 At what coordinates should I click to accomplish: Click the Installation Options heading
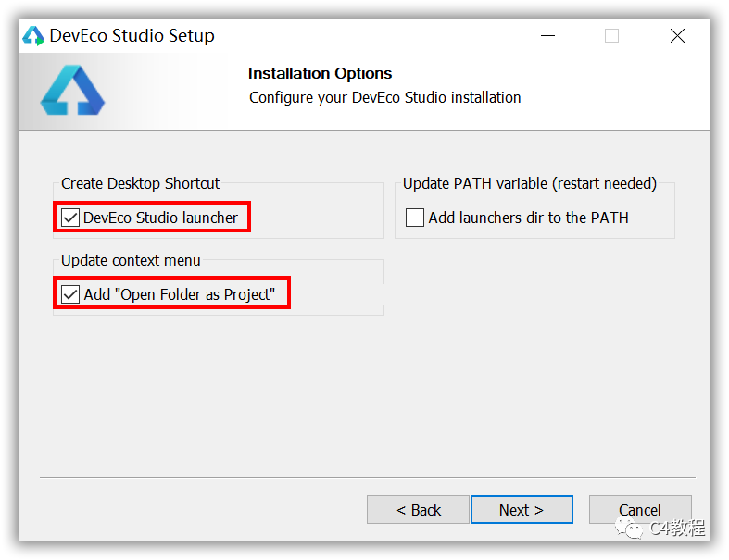click(320, 73)
